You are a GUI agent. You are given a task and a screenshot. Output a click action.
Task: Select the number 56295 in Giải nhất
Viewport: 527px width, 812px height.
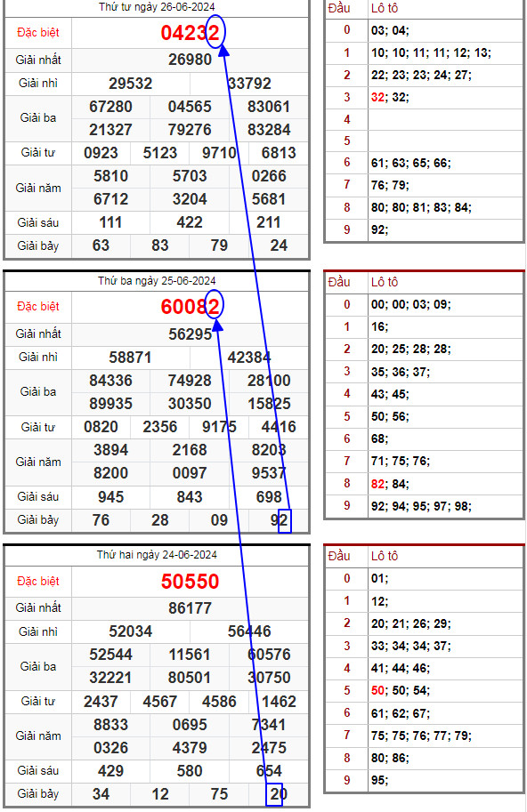pyautogui.click(x=190, y=334)
